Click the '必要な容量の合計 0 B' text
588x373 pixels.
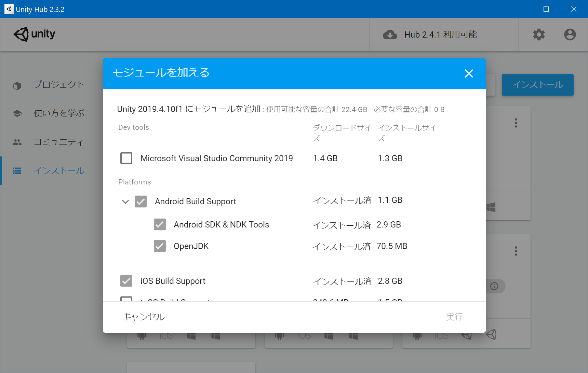coord(409,110)
